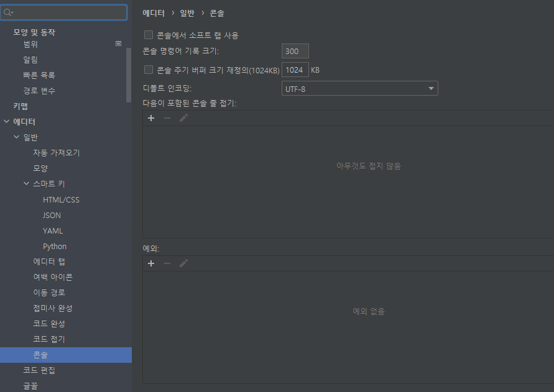This screenshot has width=554, height=392.
Task: Select 접미사 완성 in the tree
Action: point(53,308)
